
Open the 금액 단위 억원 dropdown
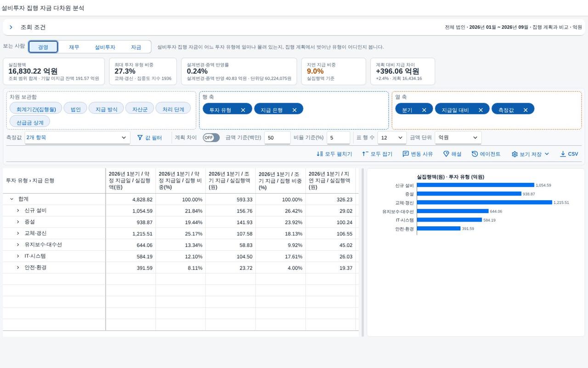[458, 138]
